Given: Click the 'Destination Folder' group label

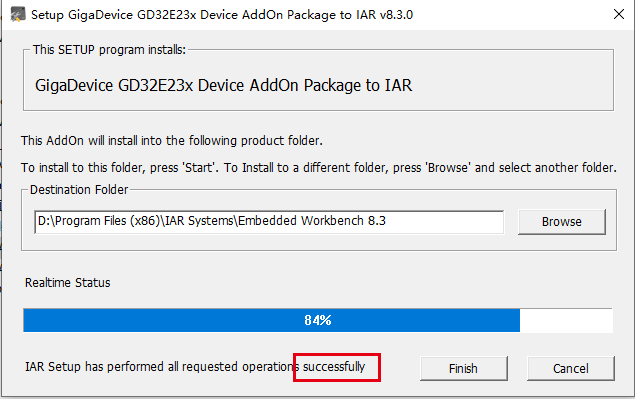Looking at the screenshot, I should (79, 190).
